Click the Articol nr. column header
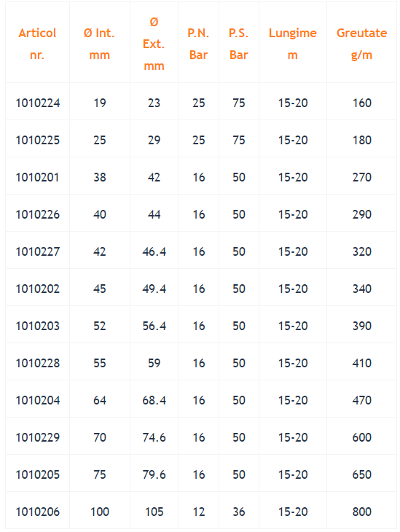Screen dimensions: 400x532 tap(37, 44)
